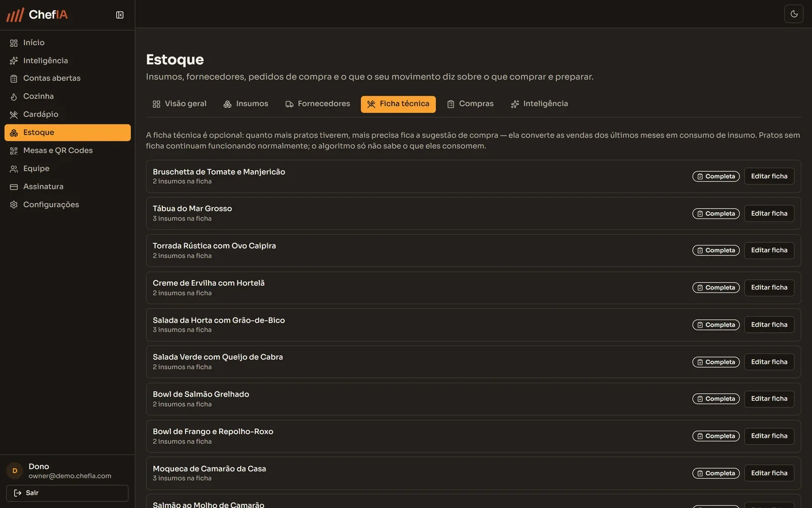Image resolution: width=812 pixels, height=508 pixels.
Task: Click the Equipe people icon
Action: click(14, 169)
